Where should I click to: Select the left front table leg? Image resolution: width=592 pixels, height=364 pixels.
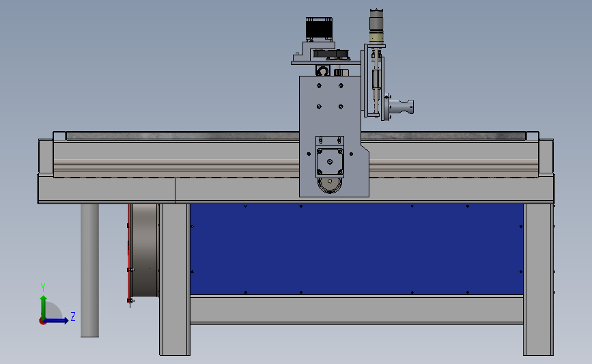pos(175,279)
